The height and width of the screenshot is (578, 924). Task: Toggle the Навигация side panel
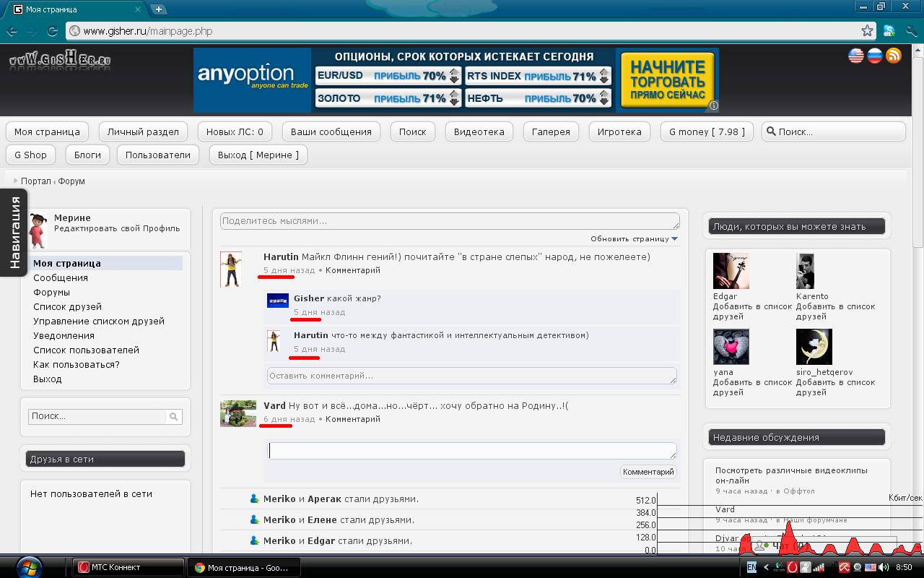(x=14, y=233)
